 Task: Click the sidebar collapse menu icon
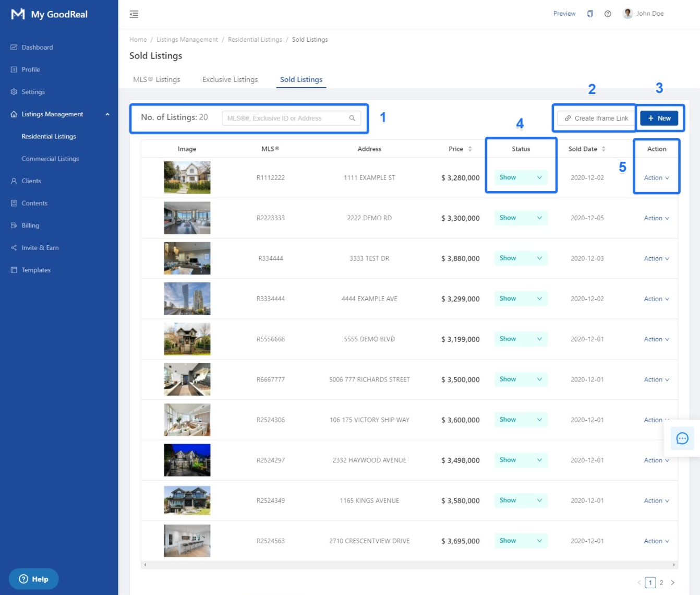(134, 14)
